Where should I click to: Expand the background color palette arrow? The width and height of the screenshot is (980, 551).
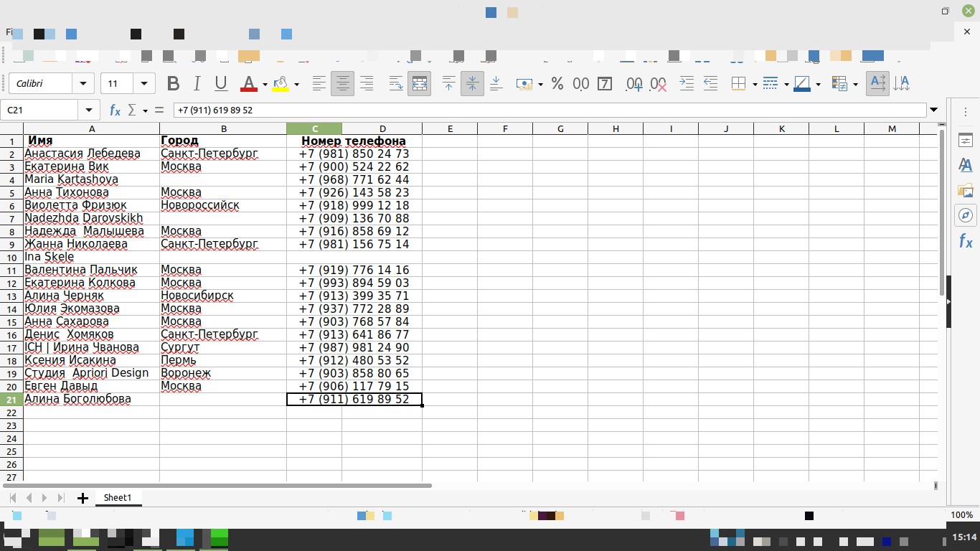pos(818,85)
